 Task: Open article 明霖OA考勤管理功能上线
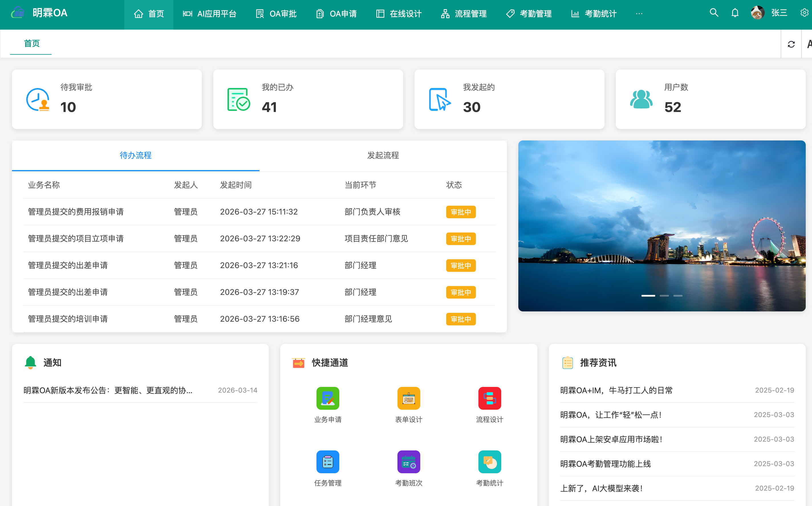605,464
